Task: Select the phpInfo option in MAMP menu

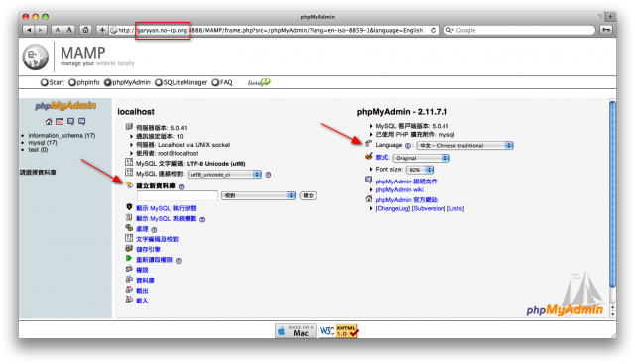Action: coord(83,82)
